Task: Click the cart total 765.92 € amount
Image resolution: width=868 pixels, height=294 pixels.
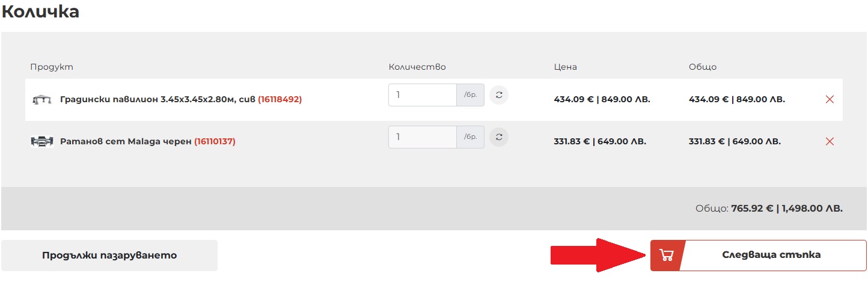Action: (x=751, y=209)
